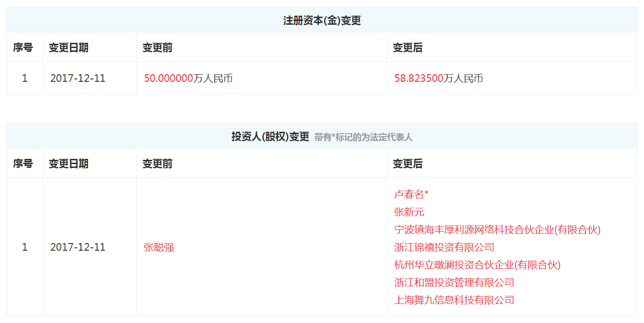
Task: Click row number 1 in registered capital table
Action: pos(25,78)
